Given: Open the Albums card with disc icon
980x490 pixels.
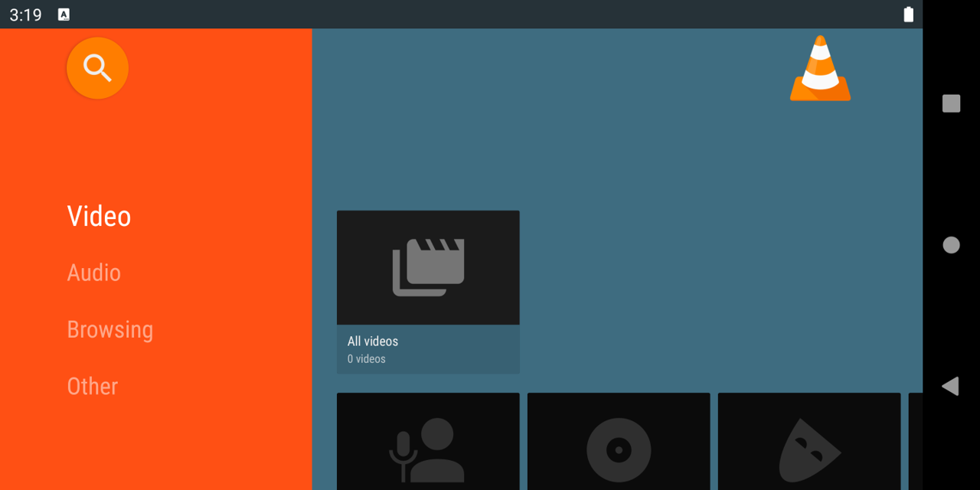Looking at the screenshot, I should [x=619, y=441].
